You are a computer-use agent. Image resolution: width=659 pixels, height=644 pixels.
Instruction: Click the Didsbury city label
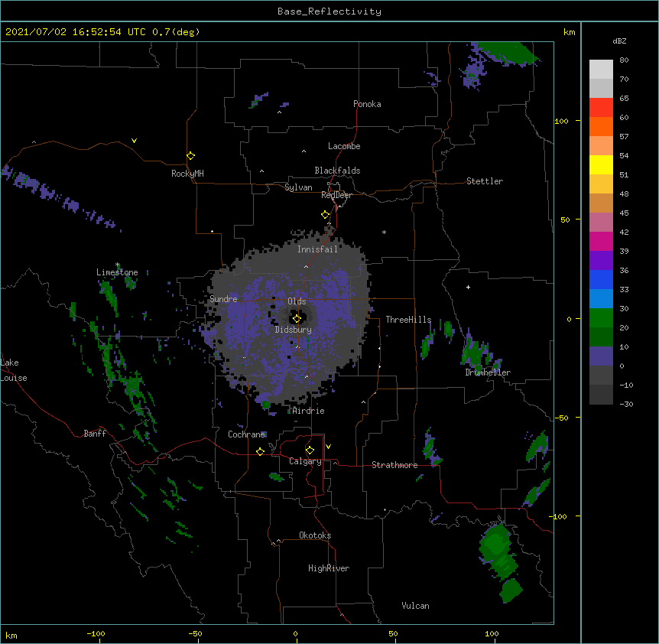click(294, 330)
